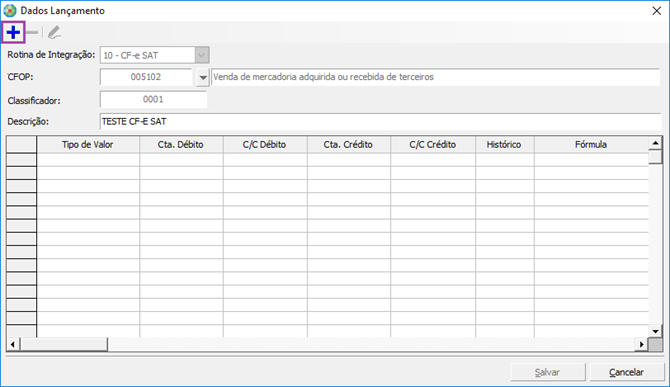The height and width of the screenshot is (387, 670).
Task: Click the CFOP description field
Action: pyautogui.click(x=436, y=77)
